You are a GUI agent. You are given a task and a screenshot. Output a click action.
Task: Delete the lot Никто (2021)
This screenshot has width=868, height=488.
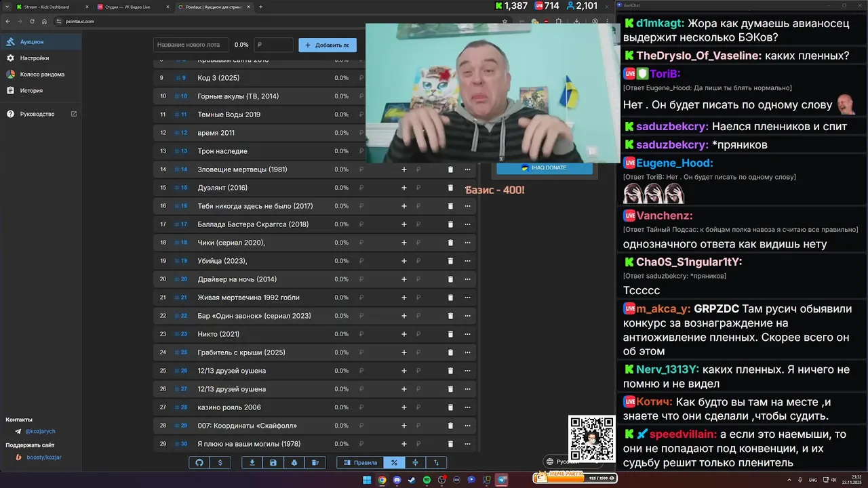pyautogui.click(x=450, y=334)
